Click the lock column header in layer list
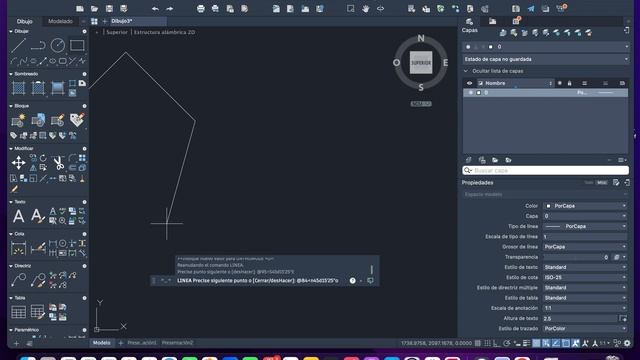Viewport: 640px width, 360px height. coord(569,83)
